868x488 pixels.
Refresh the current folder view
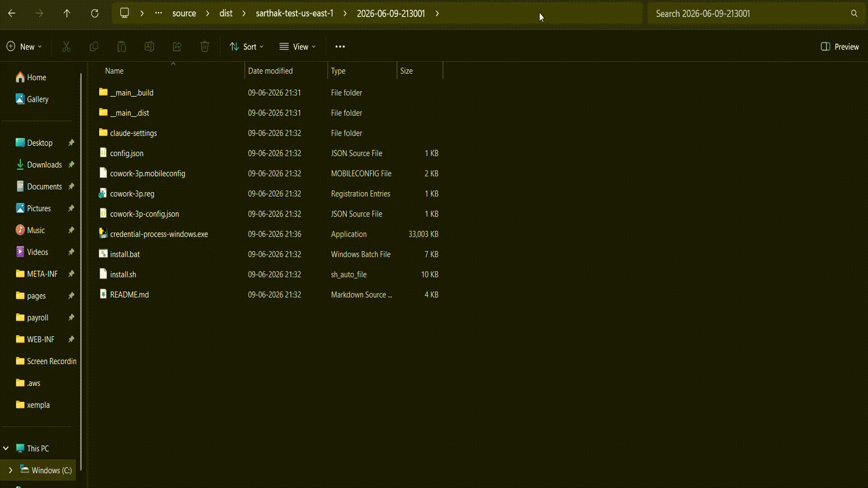(x=94, y=14)
